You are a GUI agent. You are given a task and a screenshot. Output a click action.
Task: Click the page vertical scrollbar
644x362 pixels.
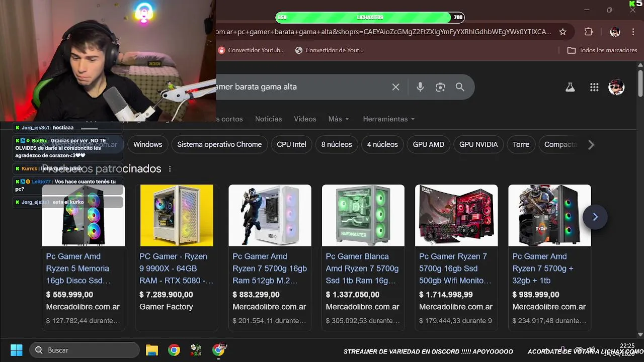[x=640, y=83]
